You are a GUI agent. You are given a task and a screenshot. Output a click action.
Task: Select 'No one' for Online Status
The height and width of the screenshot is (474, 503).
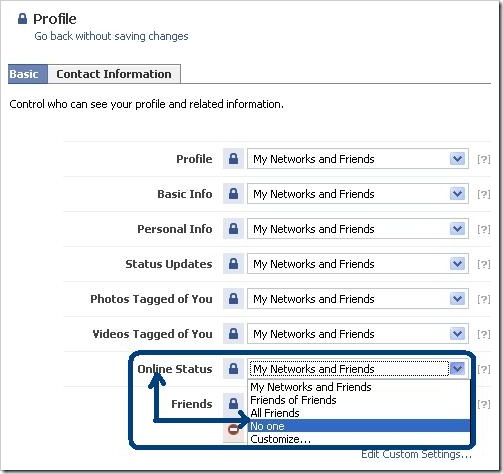(x=359, y=426)
